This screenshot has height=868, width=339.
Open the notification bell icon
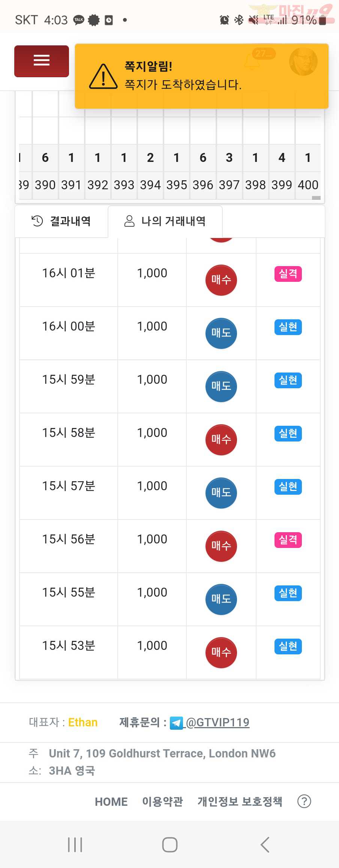(252, 62)
